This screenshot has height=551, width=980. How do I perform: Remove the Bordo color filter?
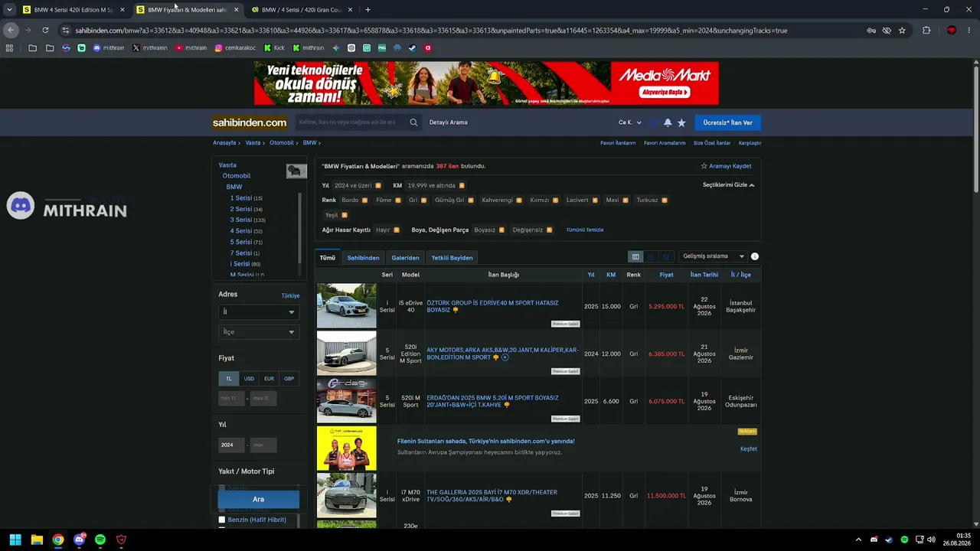[364, 201]
